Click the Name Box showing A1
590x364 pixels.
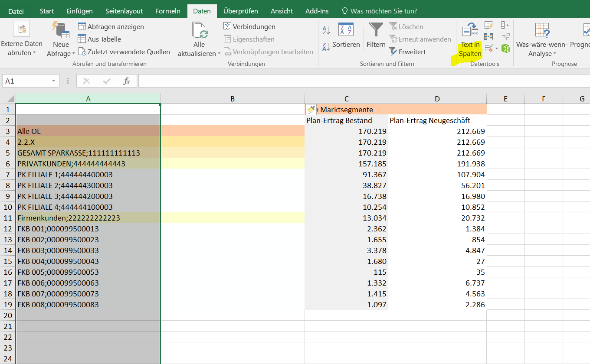pyautogui.click(x=26, y=81)
